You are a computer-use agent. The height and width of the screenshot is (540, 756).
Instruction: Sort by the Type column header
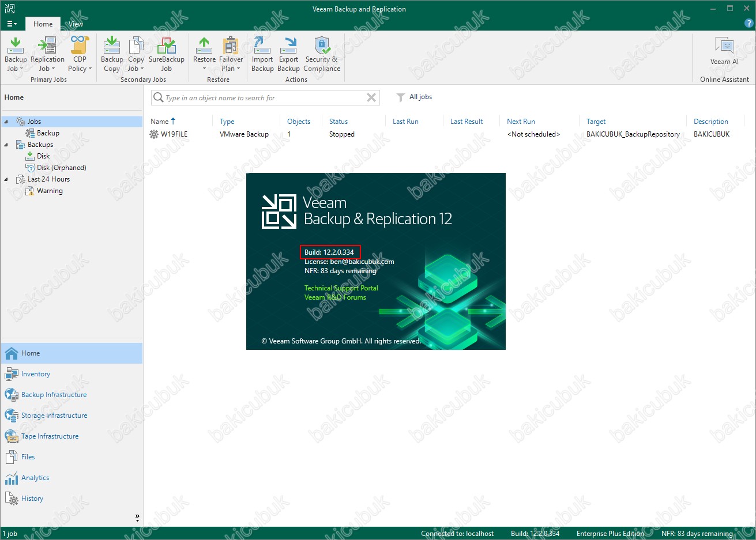227,122
